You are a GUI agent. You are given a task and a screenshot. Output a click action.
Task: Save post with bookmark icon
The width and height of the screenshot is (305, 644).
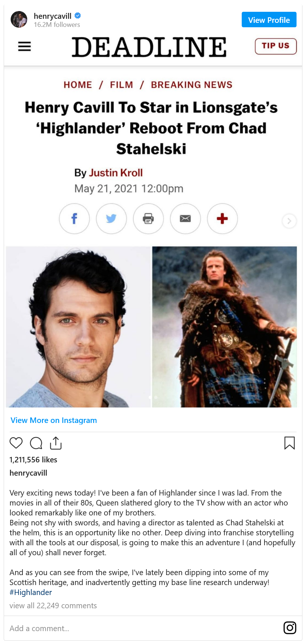click(x=290, y=443)
